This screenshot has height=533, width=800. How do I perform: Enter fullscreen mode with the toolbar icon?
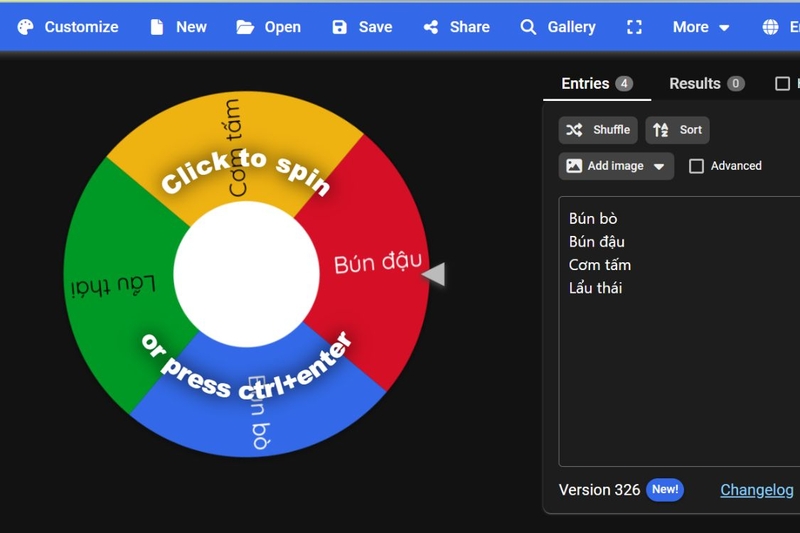634,27
